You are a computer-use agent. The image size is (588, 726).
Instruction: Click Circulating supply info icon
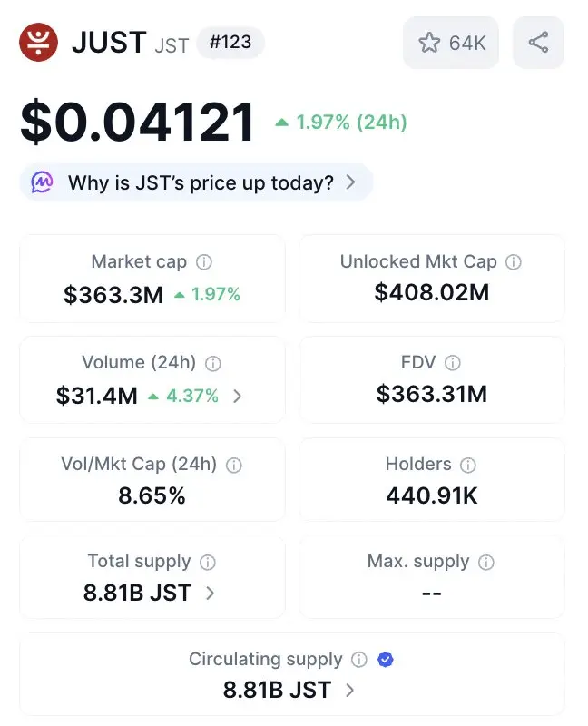[359, 660]
